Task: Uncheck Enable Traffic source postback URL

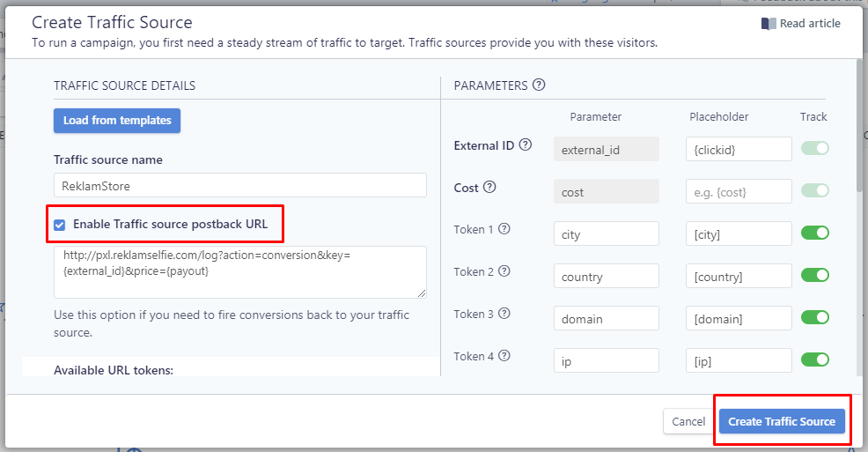Action: pos(60,225)
